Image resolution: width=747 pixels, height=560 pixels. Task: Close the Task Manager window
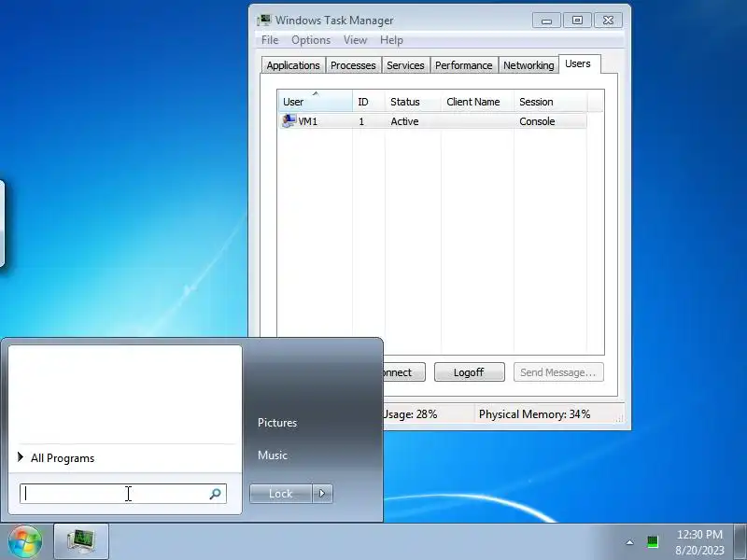point(608,21)
